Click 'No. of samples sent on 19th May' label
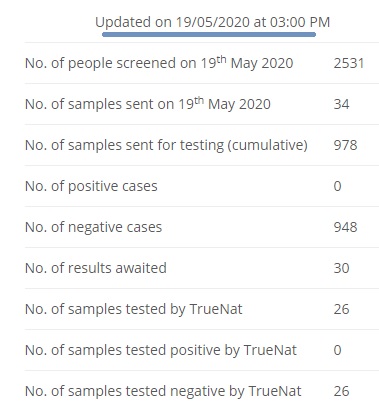This screenshot has height=410, width=379. (x=148, y=104)
